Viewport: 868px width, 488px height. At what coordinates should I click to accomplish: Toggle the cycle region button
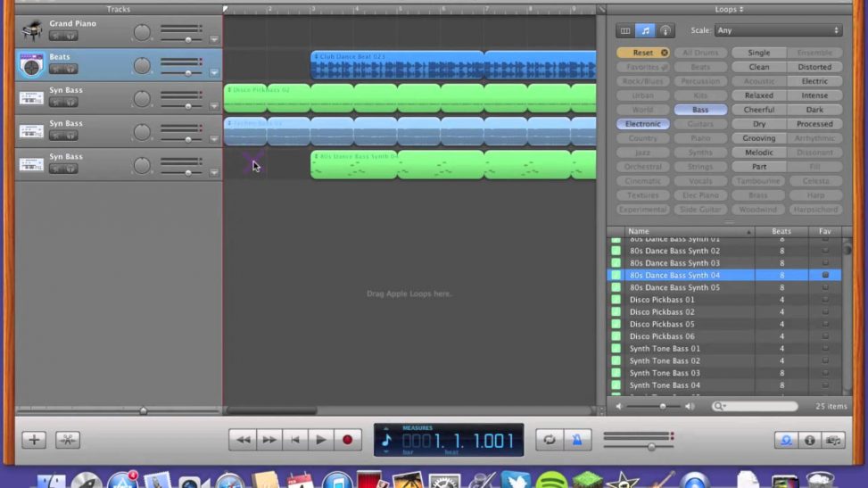coord(550,440)
